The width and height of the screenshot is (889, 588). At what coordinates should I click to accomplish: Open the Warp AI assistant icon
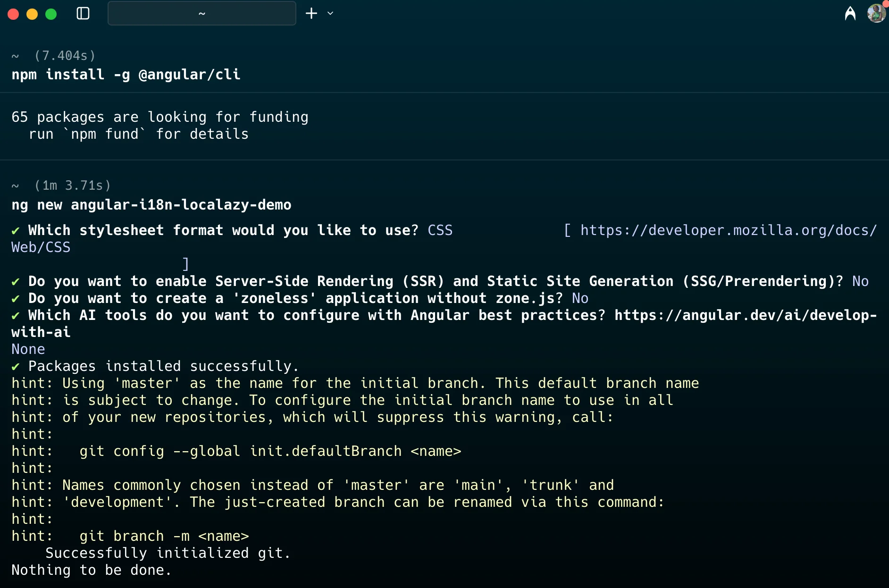[850, 14]
